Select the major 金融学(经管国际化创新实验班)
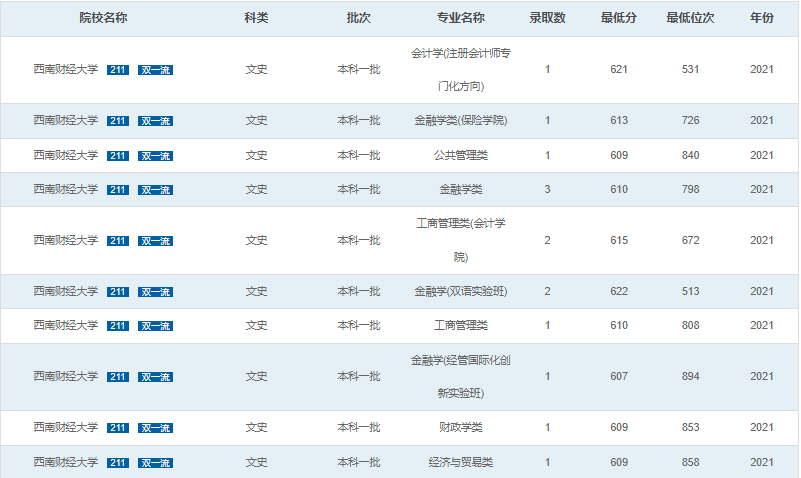Viewport: 801px width, 478px height. 461,376
